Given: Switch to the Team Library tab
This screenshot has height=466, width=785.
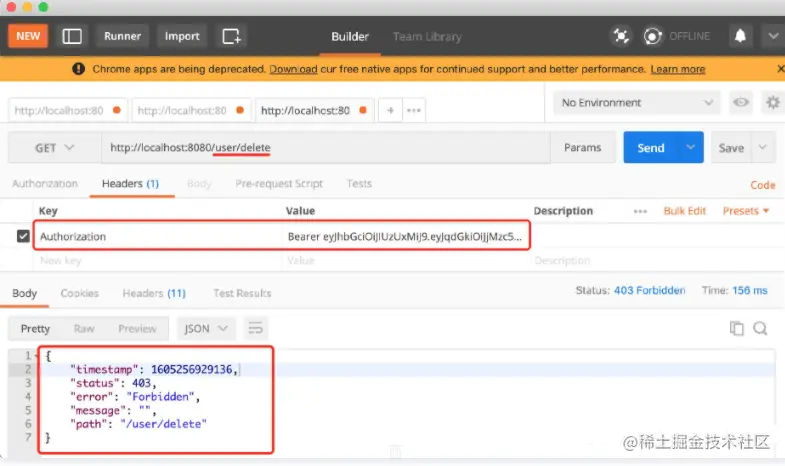Looking at the screenshot, I should click(x=427, y=37).
